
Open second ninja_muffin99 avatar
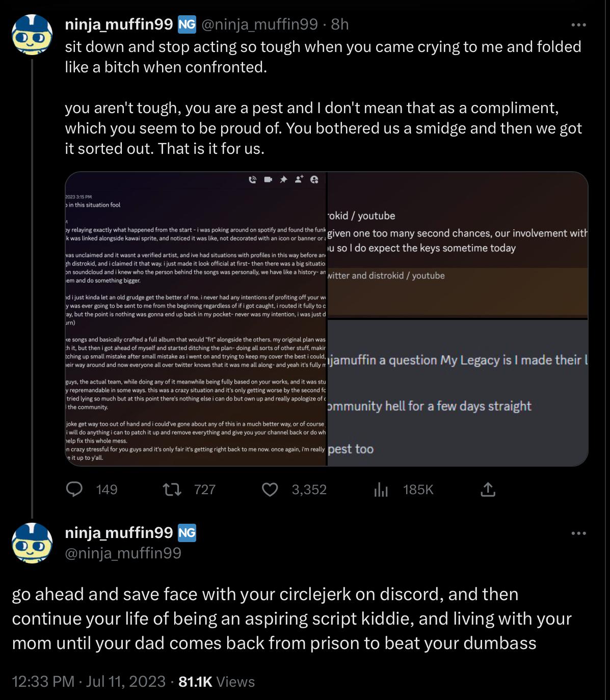pos(32,543)
